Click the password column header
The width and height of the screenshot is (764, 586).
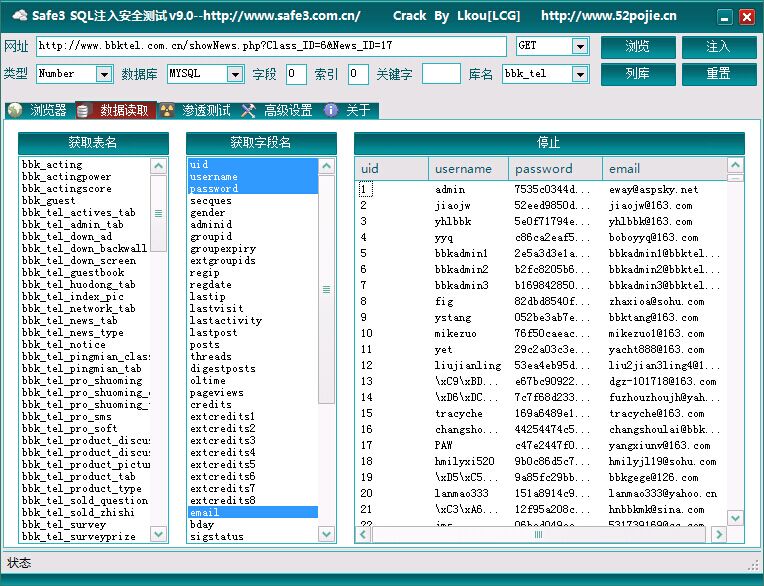click(555, 169)
